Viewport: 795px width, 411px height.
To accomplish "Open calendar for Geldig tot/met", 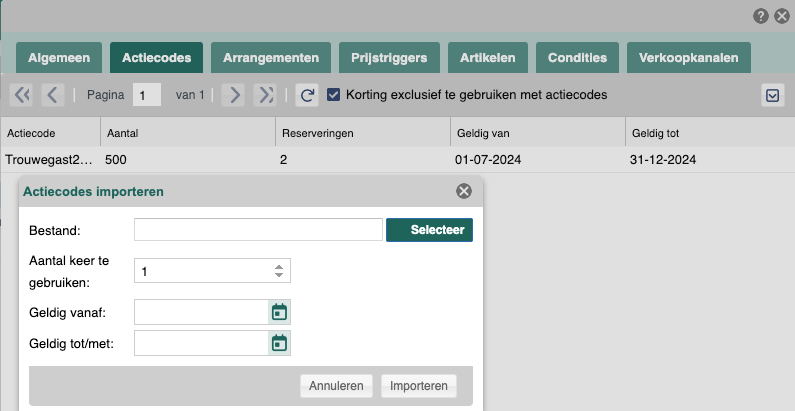I will 279,343.
